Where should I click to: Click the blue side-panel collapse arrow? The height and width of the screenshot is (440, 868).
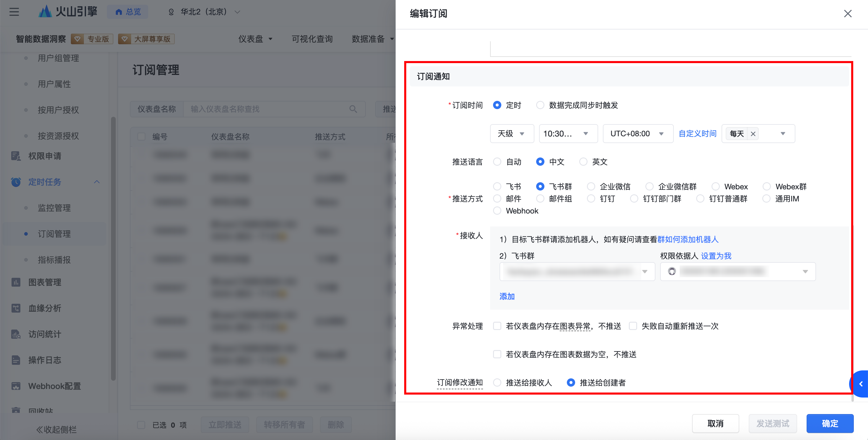tap(861, 384)
